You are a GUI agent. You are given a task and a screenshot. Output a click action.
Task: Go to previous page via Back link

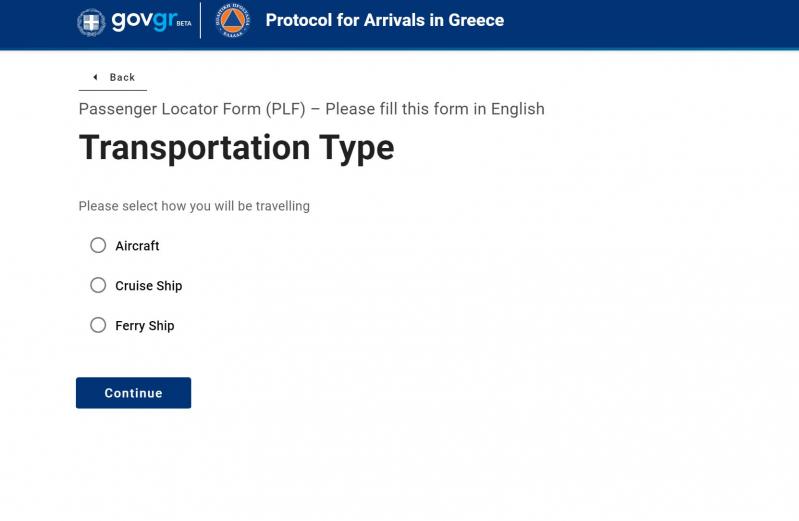[122, 77]
